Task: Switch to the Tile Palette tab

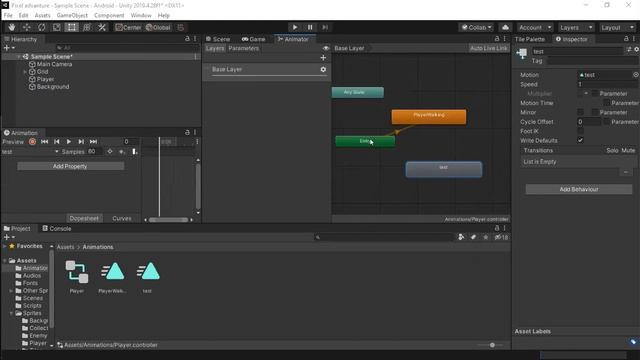Action: [x=530, y=39]
